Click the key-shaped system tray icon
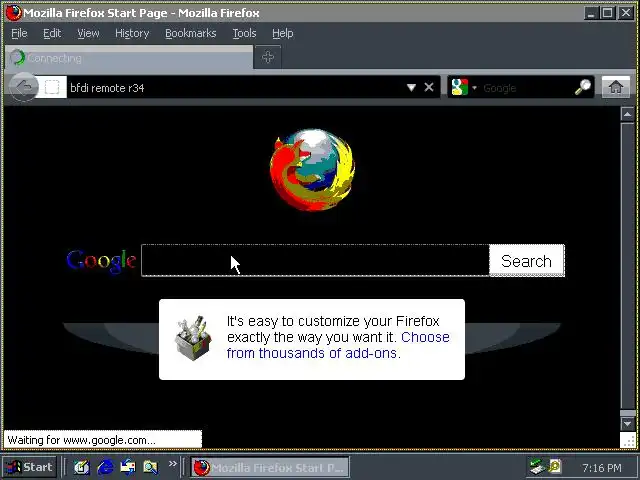The image size is (640, 480). coord(555,466)
